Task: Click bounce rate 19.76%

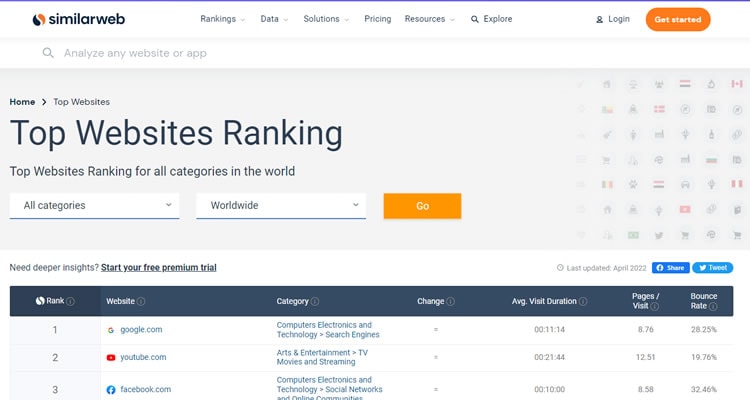Action: pos(704,357)
